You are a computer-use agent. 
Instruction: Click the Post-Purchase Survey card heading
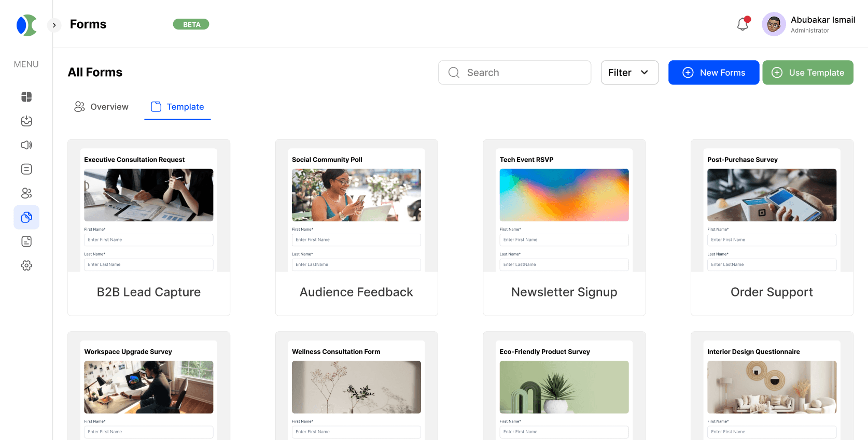pyautogui.click(x=743, y=160)
